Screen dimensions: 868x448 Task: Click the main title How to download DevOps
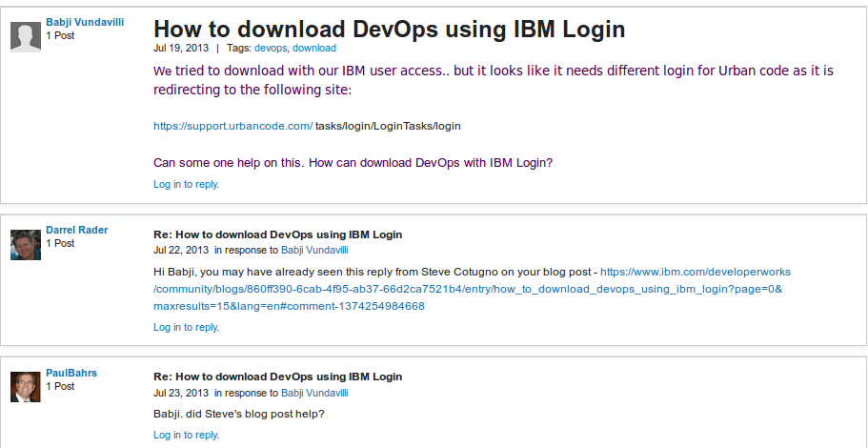point(389,29)
